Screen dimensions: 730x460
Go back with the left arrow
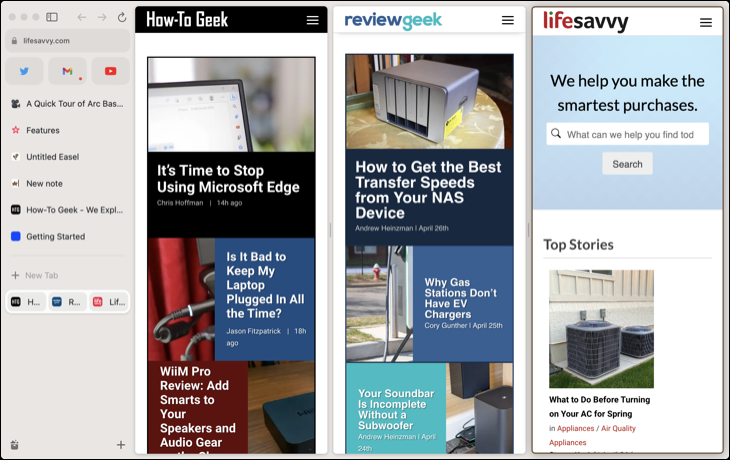(81, 17)
